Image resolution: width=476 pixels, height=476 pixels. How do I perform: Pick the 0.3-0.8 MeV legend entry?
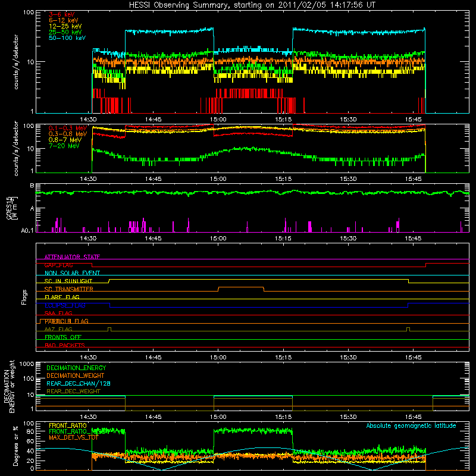[x=68, y=134]
